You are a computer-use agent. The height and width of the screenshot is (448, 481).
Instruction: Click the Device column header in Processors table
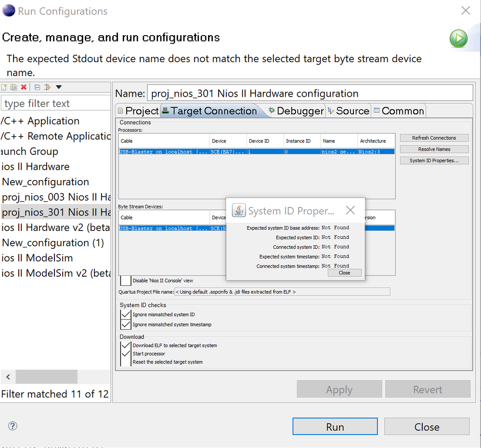pyautogui.click(x=228, y=141)
